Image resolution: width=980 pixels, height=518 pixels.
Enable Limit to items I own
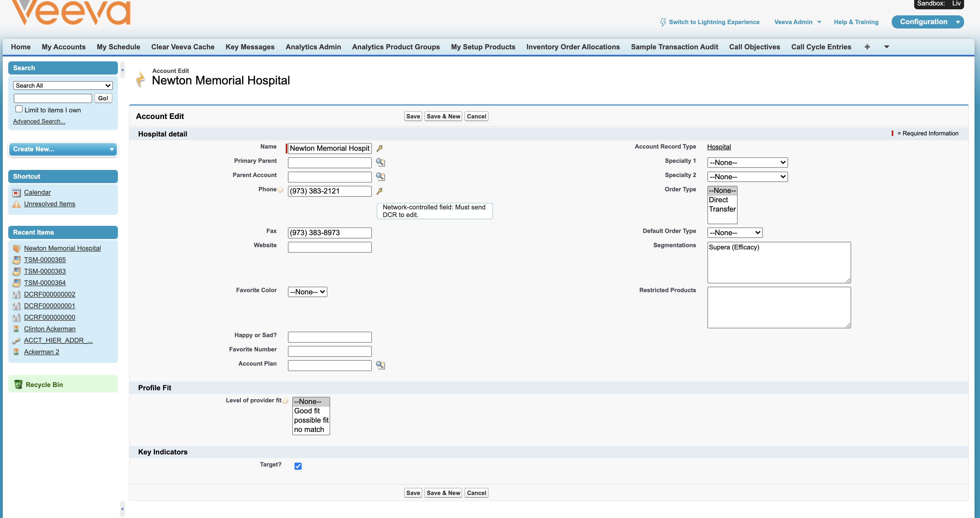coord(19,109)
